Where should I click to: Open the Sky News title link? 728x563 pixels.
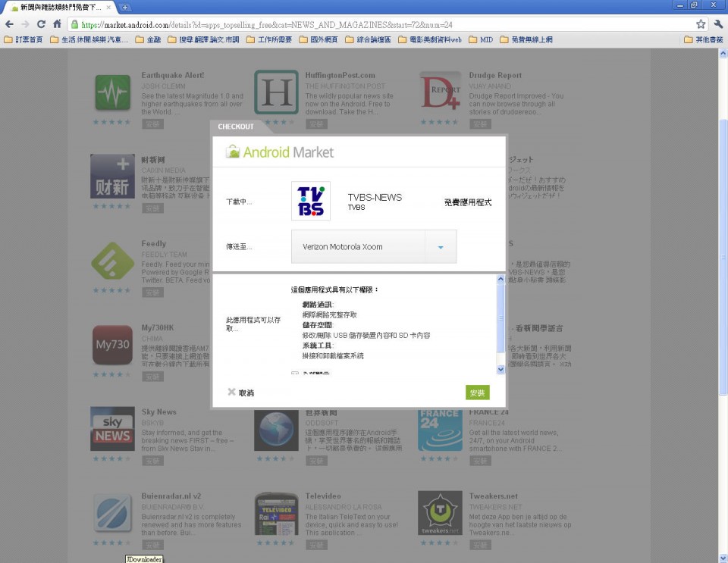coord(158,411)
